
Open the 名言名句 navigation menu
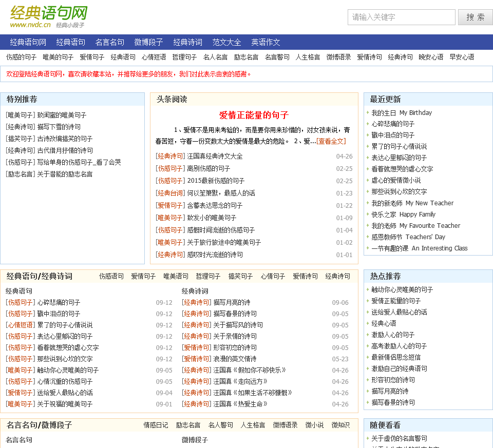coord(110,42)
